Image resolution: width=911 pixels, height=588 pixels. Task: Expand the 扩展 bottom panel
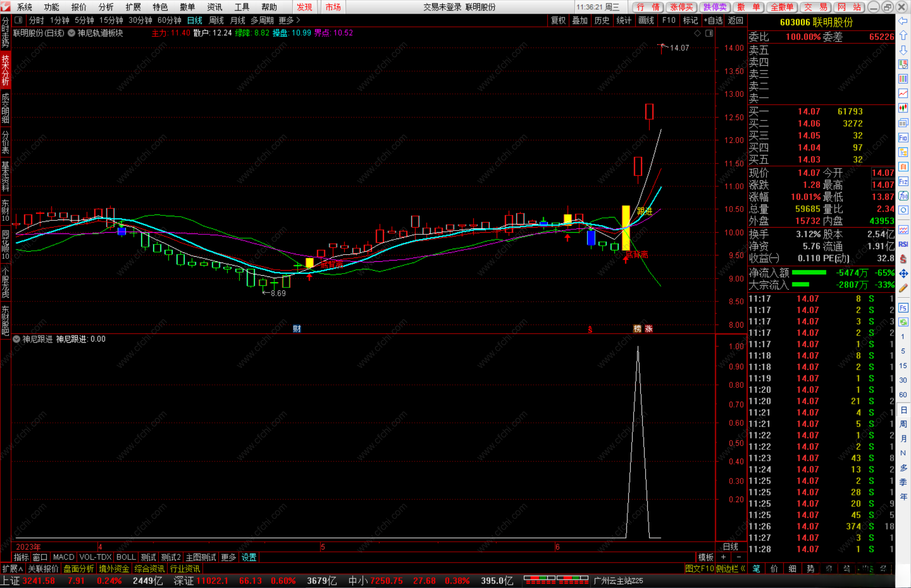pyautogui.click(x=12, y=569)
